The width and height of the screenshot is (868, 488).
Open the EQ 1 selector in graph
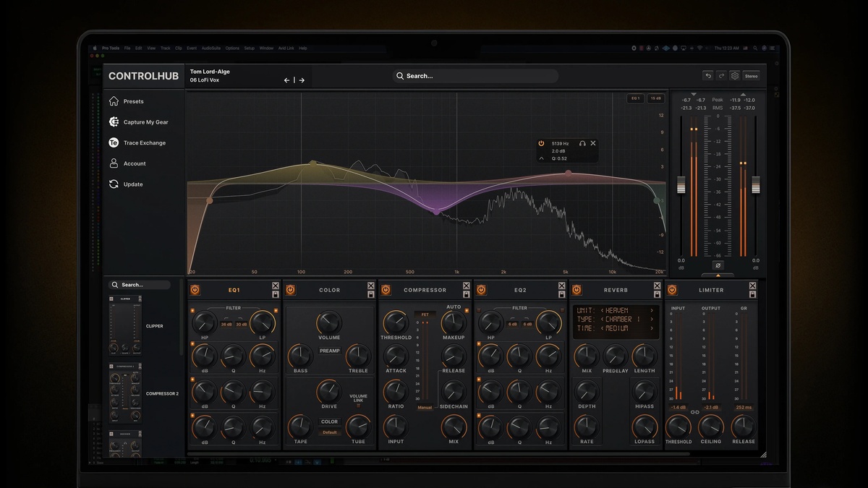[636, 98]
